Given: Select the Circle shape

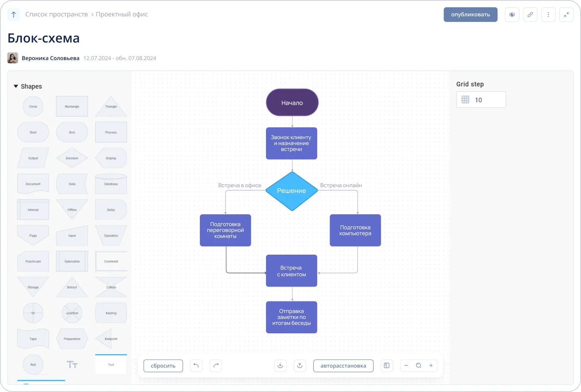Looking at the screenshot, I should 33,107.
